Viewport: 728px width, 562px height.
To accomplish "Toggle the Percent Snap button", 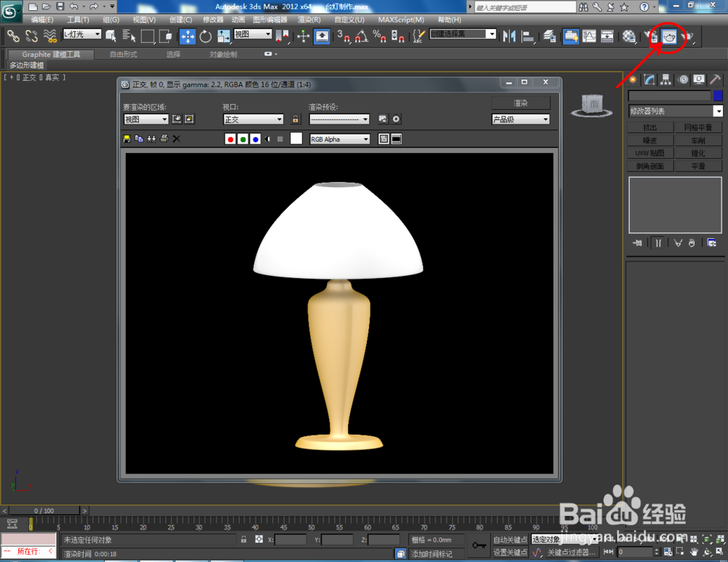I will tap(380, 36).
